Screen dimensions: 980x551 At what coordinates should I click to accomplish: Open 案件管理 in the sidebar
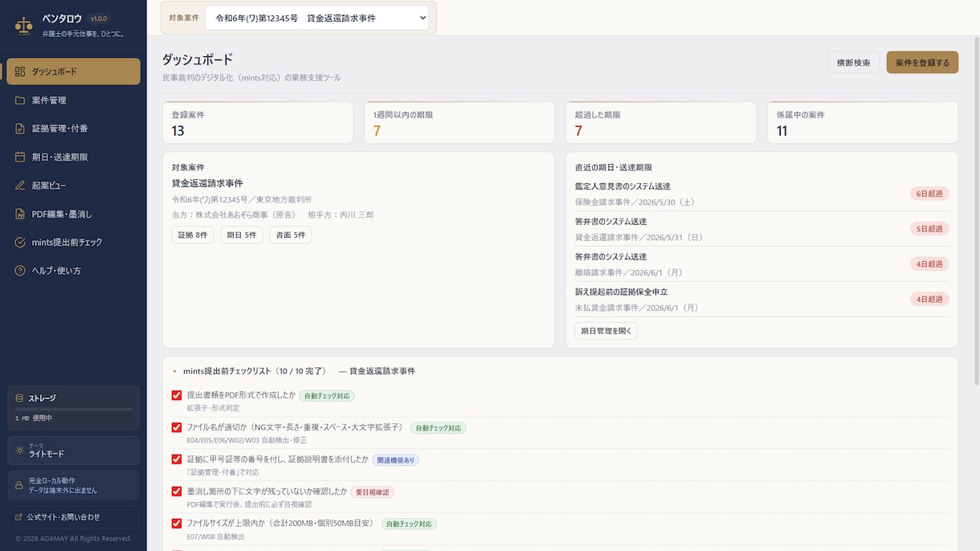pyautogui.click(x=73, y=100)
